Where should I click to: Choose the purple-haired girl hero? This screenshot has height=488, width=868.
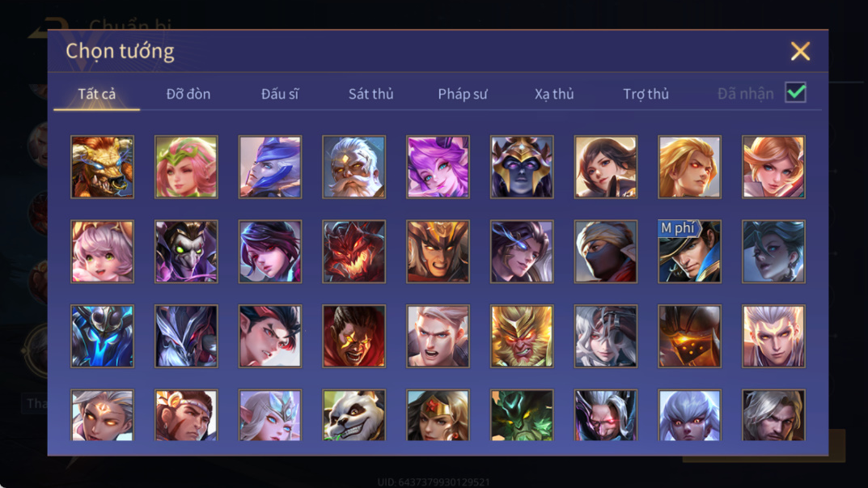[438, 167]
